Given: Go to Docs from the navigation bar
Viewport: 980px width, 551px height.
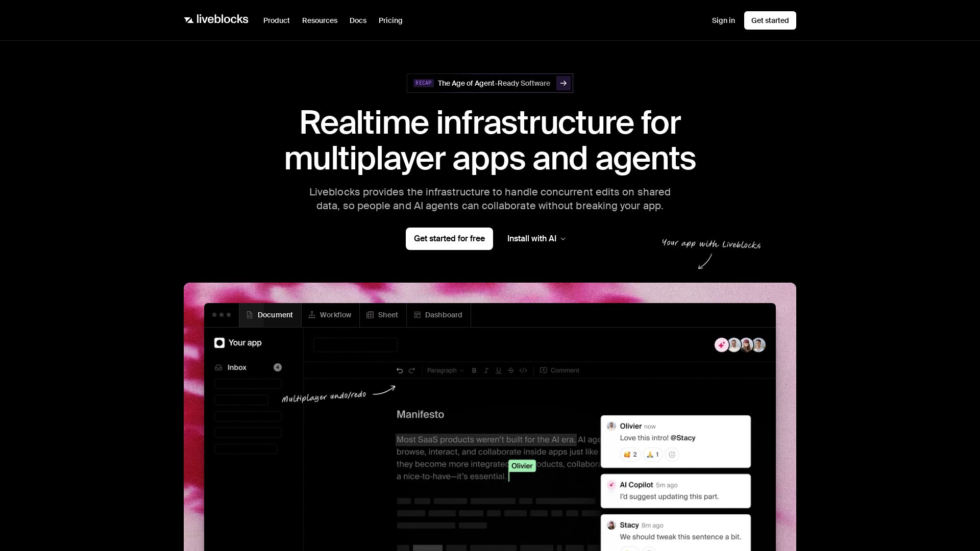Looking at the screenshot, I should (x=358, y=20).
